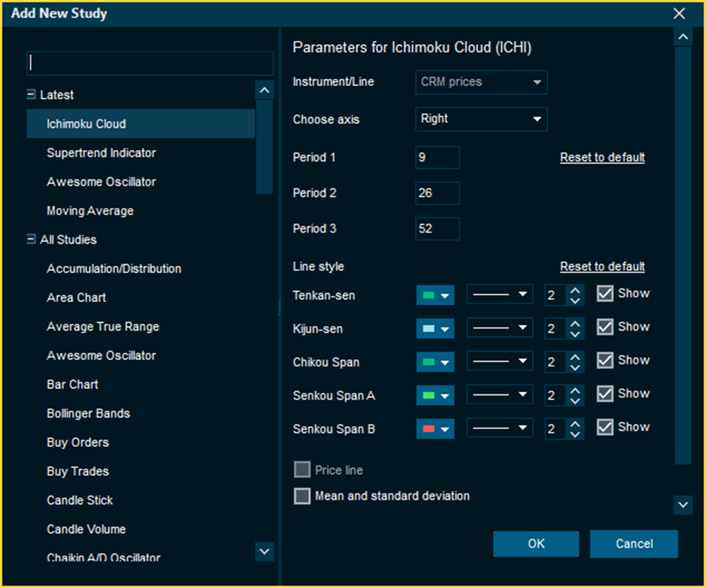Toggle Show checkbox for Chikou Span
This screenshot has width=706, height=588.
pyautogui.click(x=605, y=360)
